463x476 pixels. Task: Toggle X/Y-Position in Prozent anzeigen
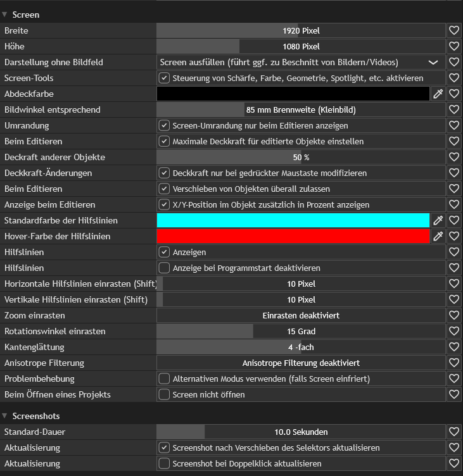164,204
